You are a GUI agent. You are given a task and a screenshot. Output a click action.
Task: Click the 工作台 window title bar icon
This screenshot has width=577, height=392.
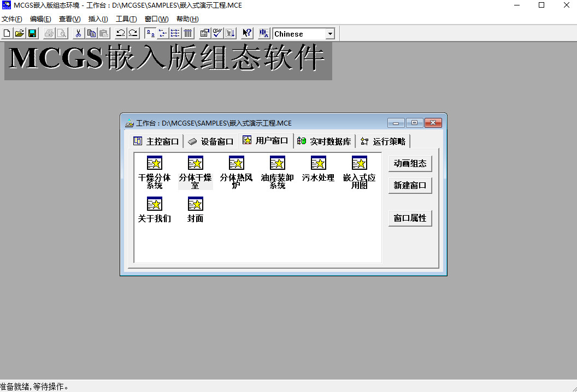[129, 123]
